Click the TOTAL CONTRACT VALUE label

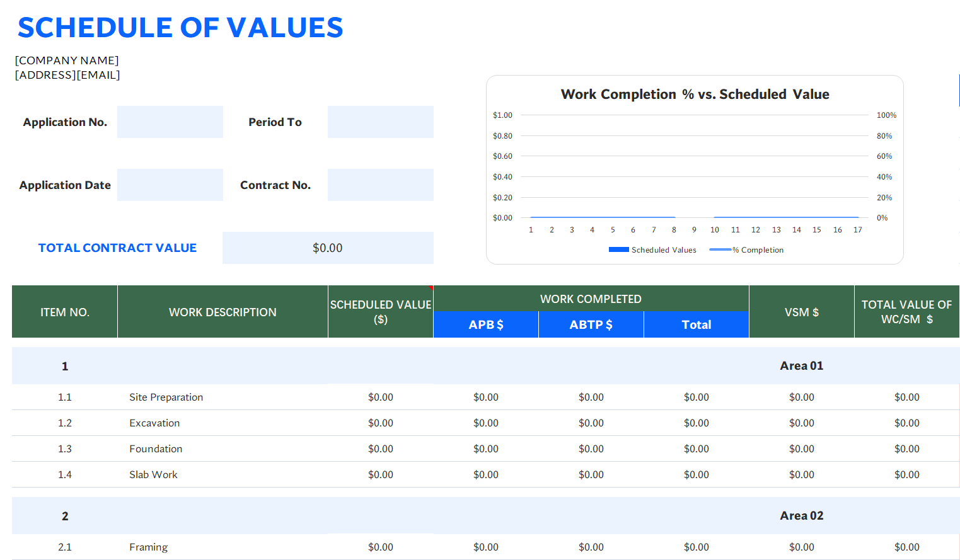click(117, 248)
